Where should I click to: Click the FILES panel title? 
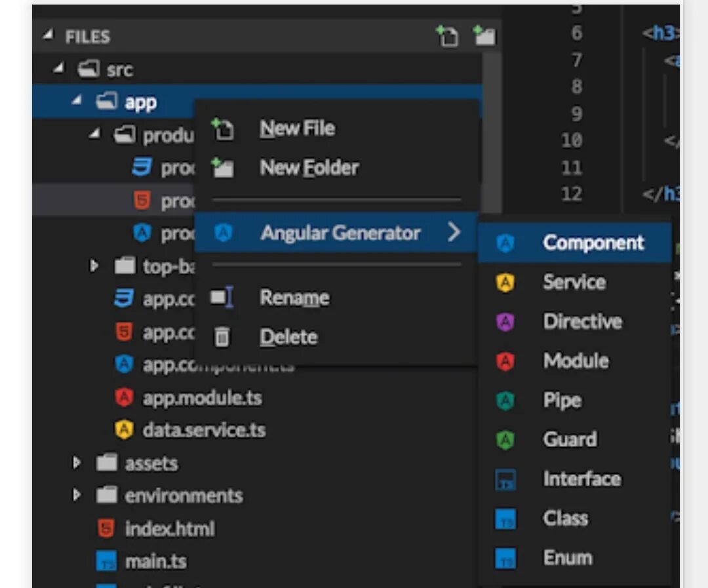point(87,37)
